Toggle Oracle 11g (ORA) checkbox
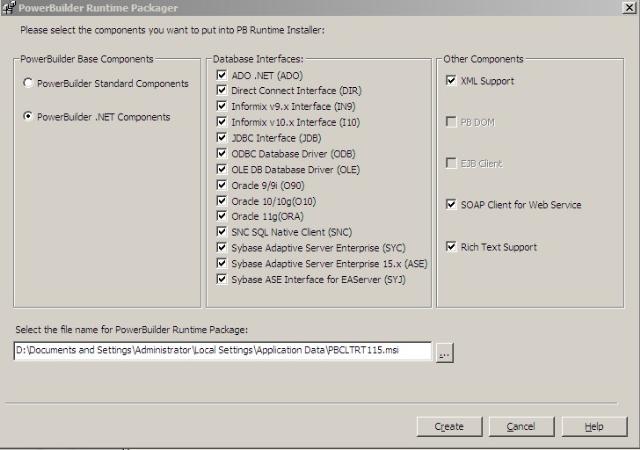Screen dimensions: 640x450 pyautogui.click(x=222, y=216)
